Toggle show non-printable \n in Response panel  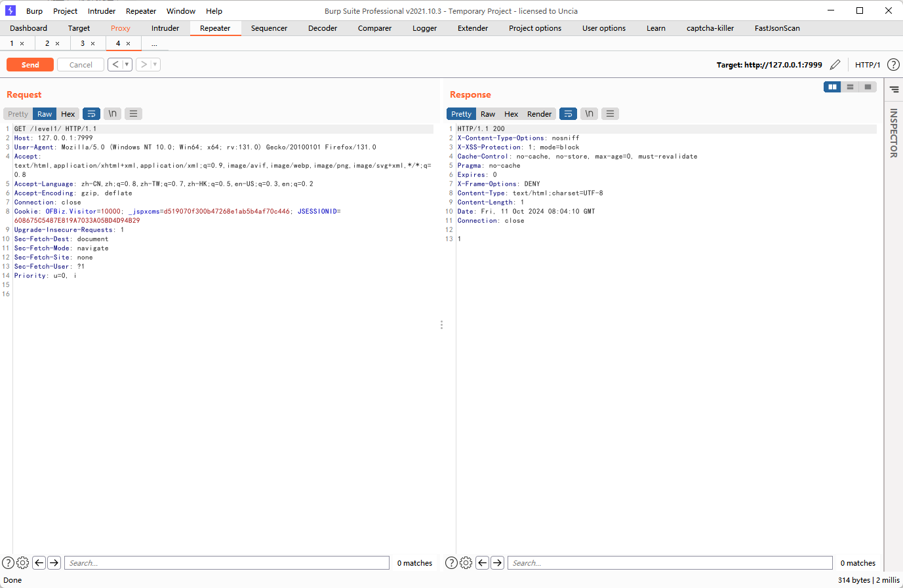point(589,113)
